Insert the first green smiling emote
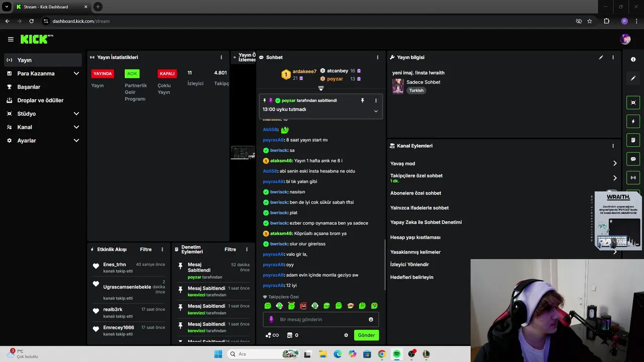Image resolution: width=644 pixels, height=362 pixels. click(x=268, y=306)
